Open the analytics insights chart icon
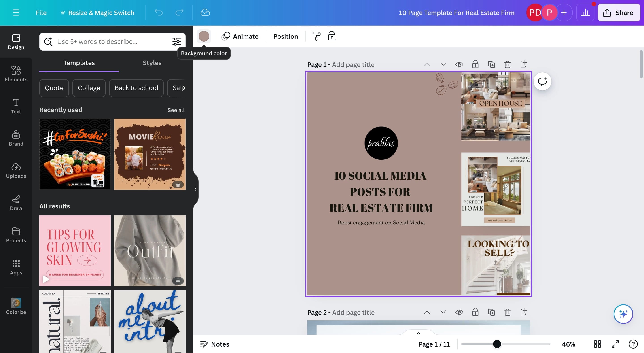This screenshot has width=644, height=353. 585,13
